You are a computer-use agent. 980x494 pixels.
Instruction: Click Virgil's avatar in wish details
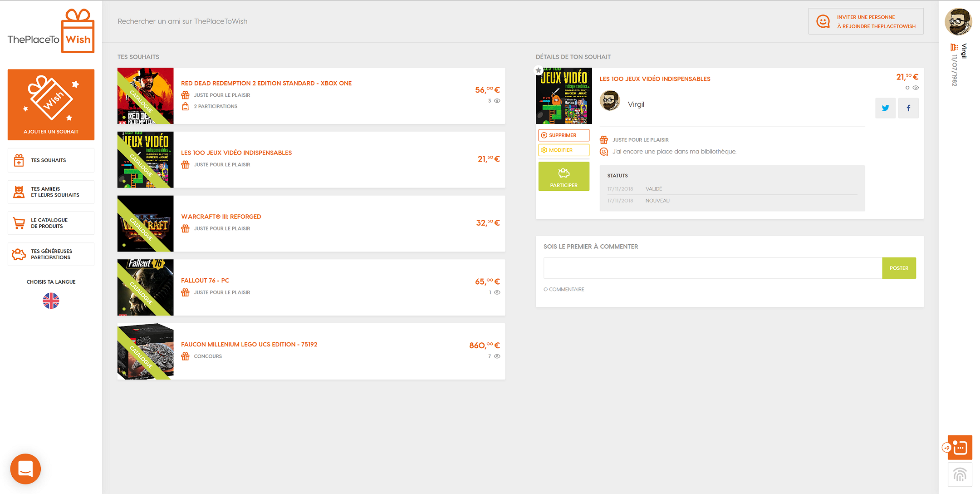coord(610,101)
